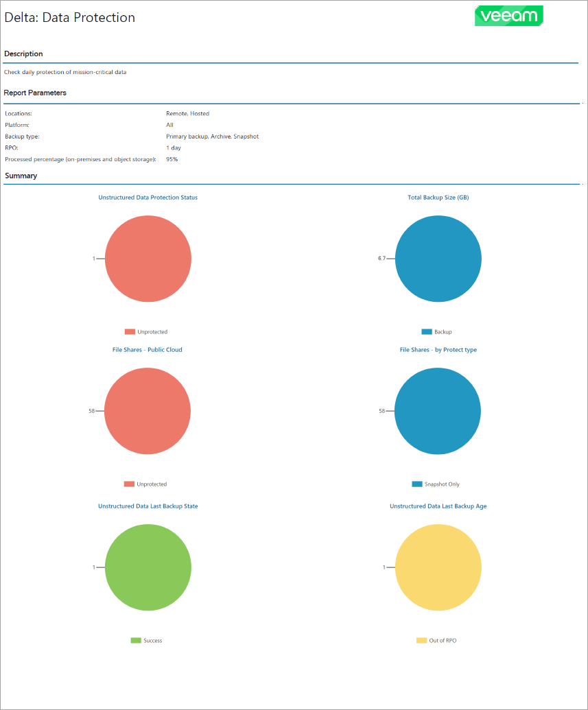This screenshot has height=710, width=588.
Task: Click the Veeam logo
Action: (508, 16)
